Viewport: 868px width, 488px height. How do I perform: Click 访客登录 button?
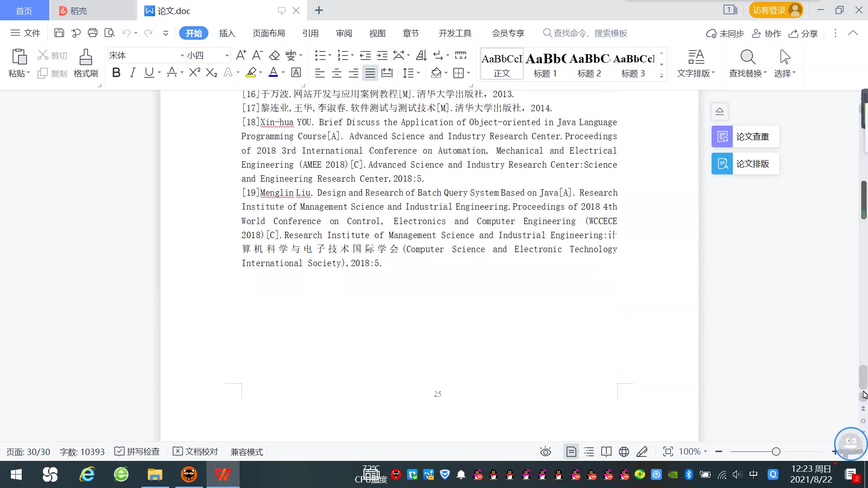pos(776,10)
